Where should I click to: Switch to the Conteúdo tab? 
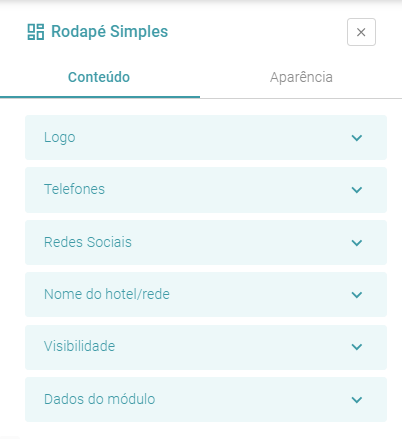point(99,77)
